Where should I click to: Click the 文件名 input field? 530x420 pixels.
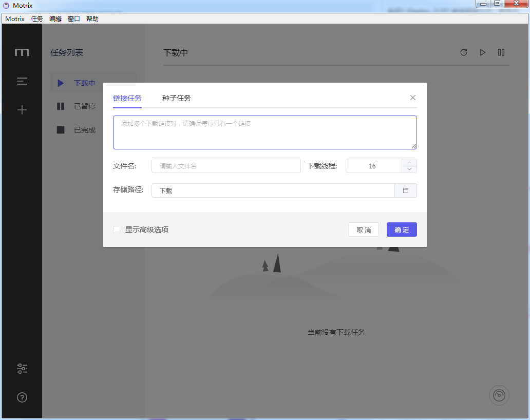pos(226,165)
